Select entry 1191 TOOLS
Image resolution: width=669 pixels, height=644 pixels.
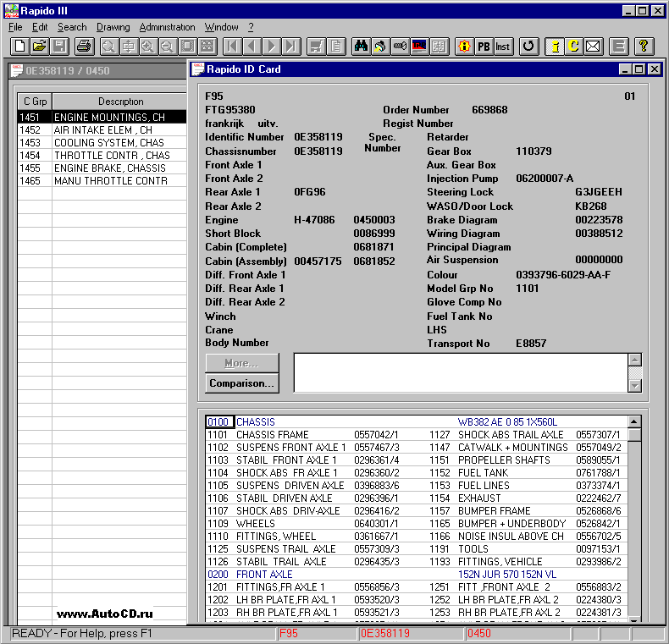(x=525, y=549)
